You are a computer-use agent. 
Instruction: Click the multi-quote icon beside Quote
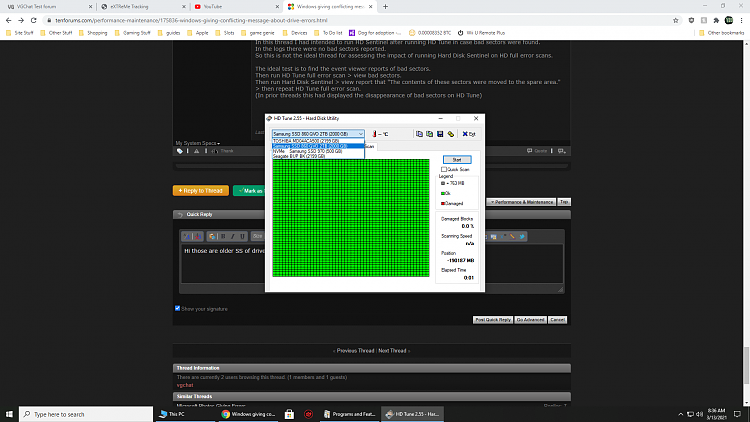coord(562,151)
